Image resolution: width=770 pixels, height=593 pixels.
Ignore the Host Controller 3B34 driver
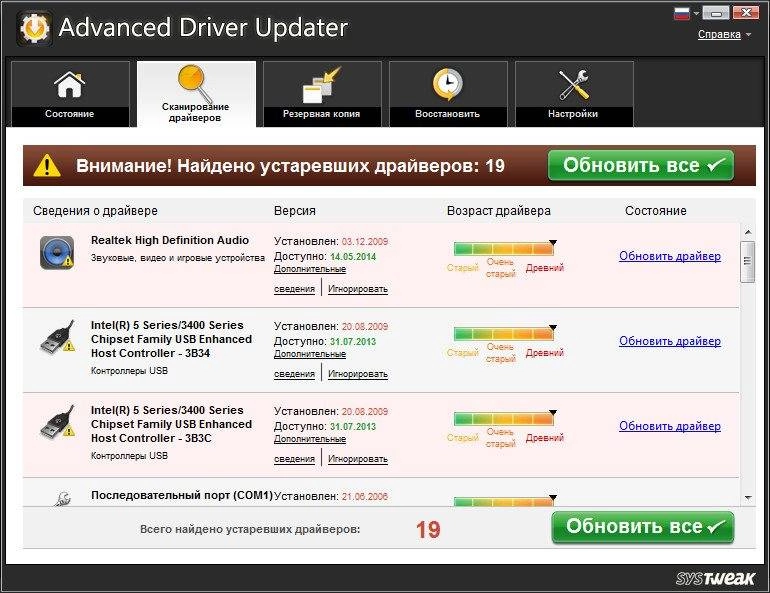358,374
